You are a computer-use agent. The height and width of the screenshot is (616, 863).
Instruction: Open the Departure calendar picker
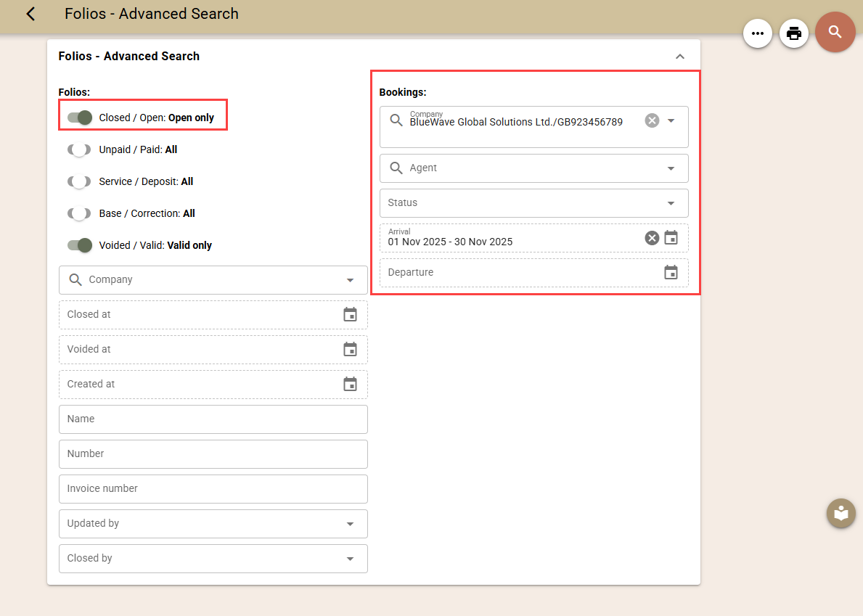[671, 272]
